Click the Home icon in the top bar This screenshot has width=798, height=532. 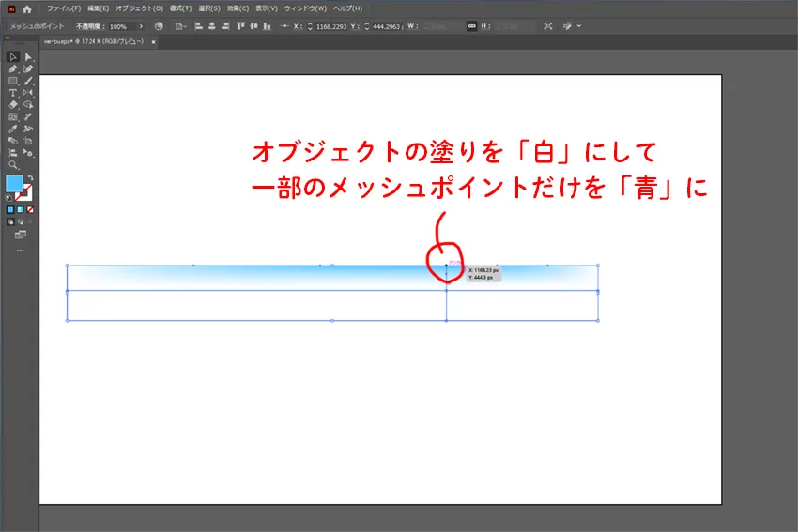27,8
